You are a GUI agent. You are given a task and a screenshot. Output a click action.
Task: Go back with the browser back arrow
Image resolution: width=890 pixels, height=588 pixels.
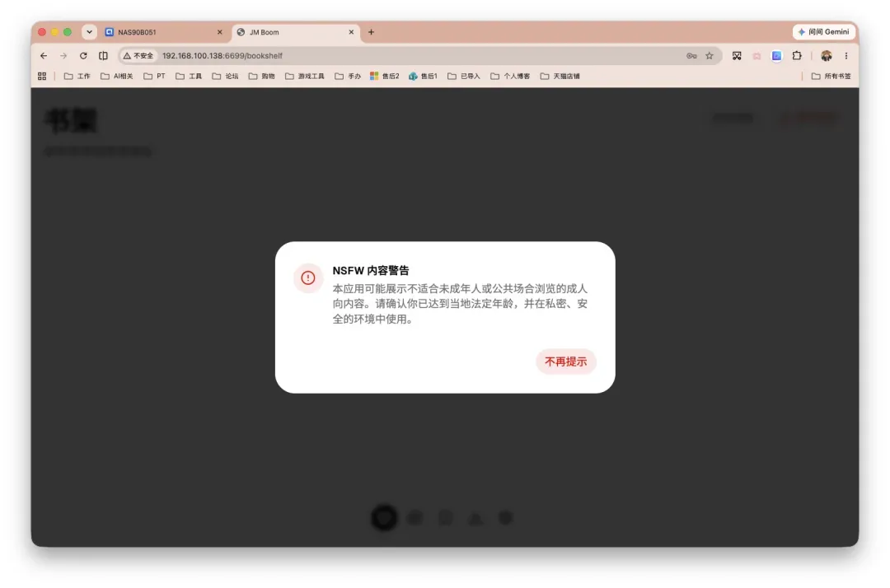click(x=44, y=55)
